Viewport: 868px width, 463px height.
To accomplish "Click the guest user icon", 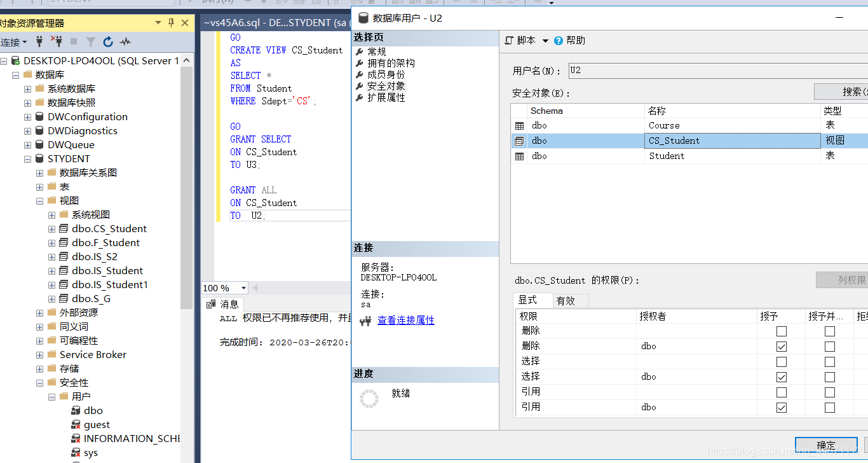I will click(76, 425).
